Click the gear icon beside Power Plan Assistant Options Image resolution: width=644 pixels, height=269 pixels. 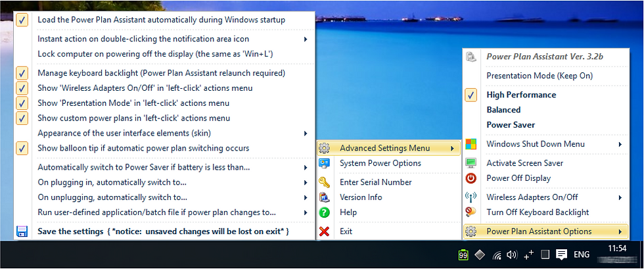tap(471, 232)
